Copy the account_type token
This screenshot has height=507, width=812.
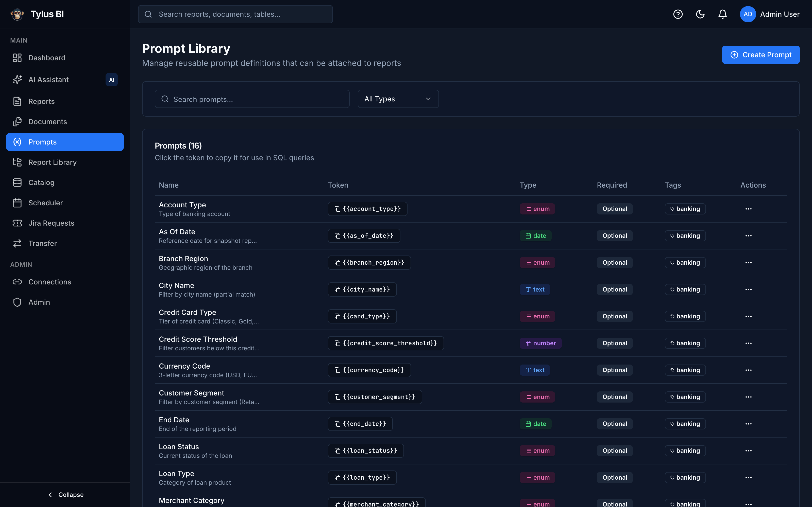[367, 209]
